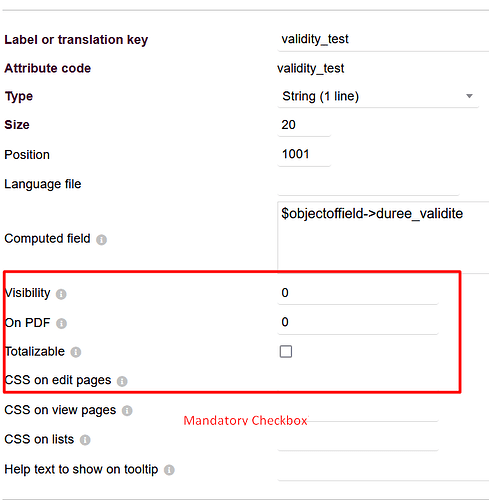Screen dimensions: 489x500
Task: Click the Computed field textarea
Action: pos(383,237)
